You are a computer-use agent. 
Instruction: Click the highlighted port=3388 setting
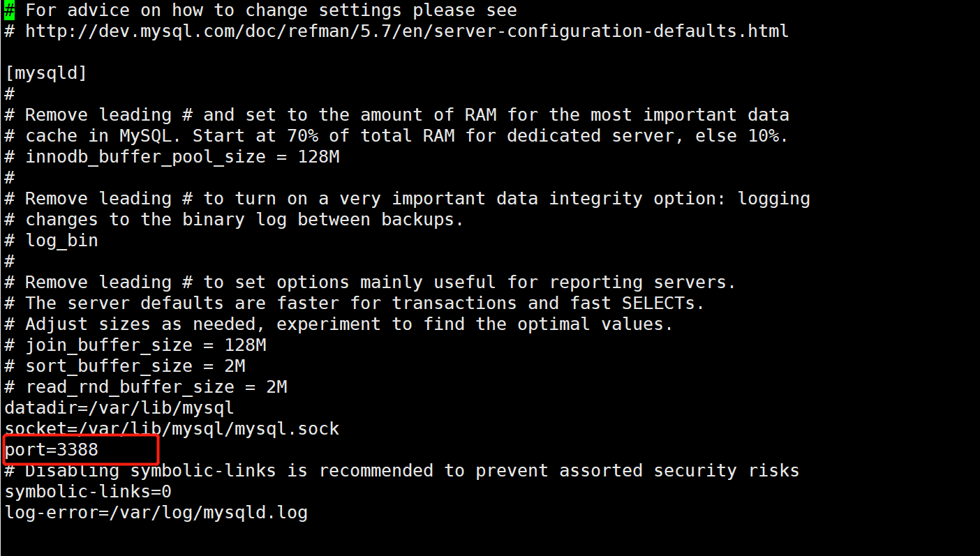coord(52,450)
